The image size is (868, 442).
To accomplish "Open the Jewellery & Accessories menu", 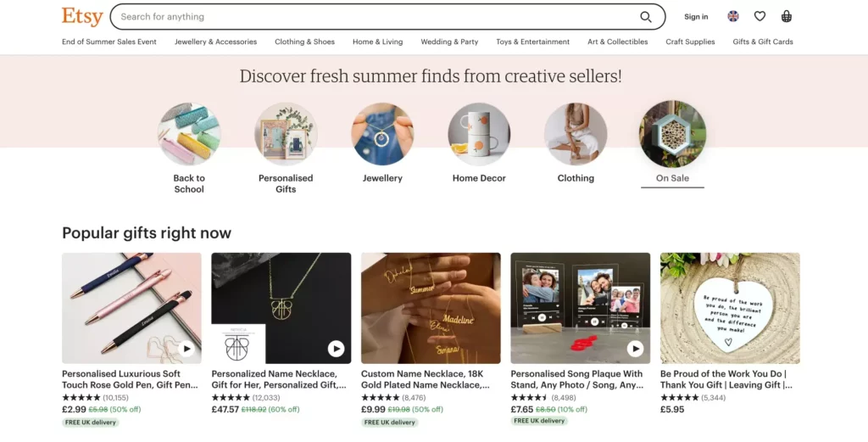I will pos(215,42).
